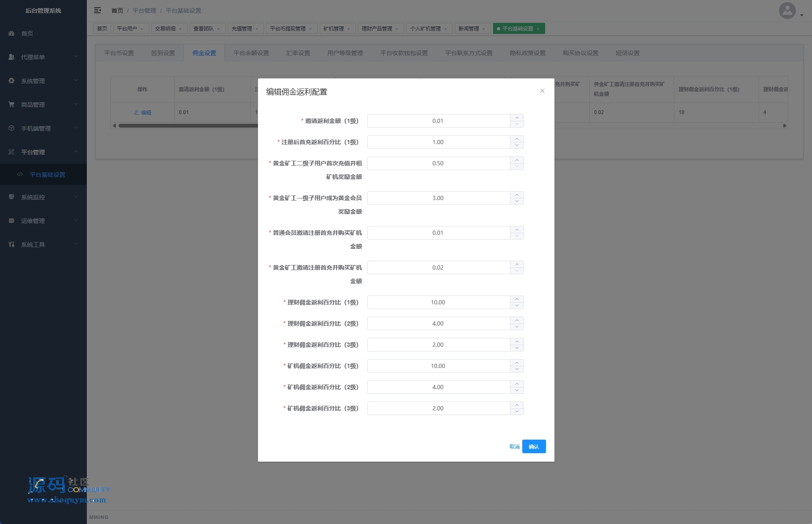
Task: Increase 理财佣金返利百分比 (2级) using up arrow
Action: point(517,320)
